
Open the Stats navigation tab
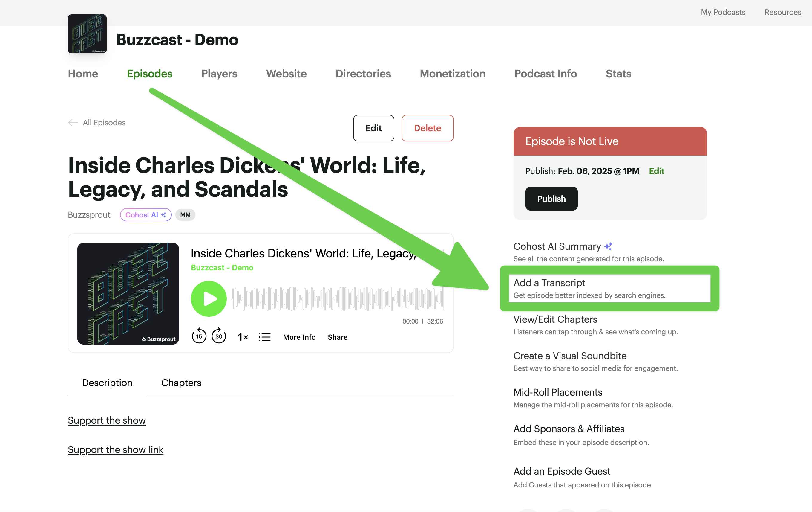click(618, 74)
